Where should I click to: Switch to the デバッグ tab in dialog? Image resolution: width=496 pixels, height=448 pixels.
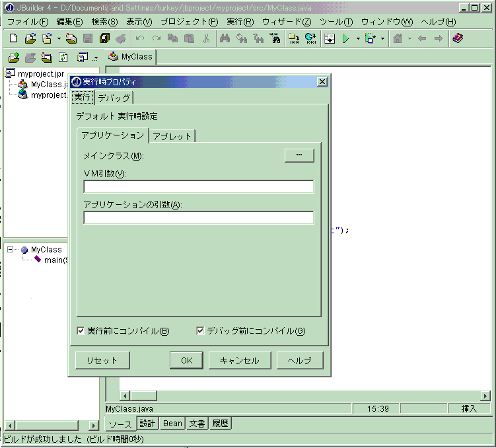pyautogui.click(x=114, y=98)
